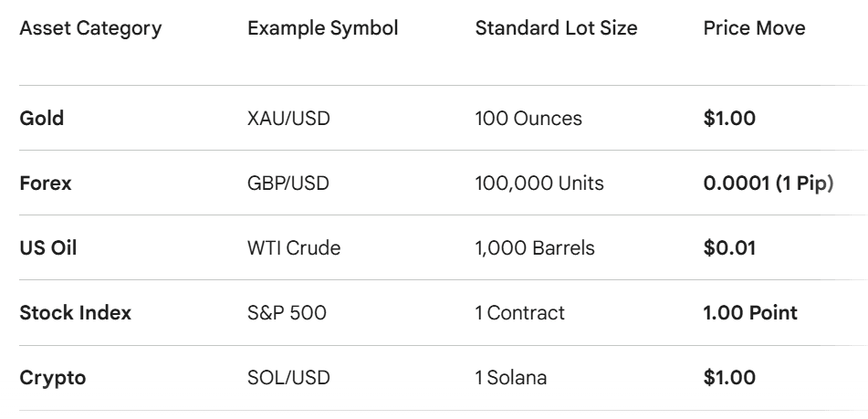Select the Stock Index row label
Viewport: 868px width, 419px height.
coord(76,313)
